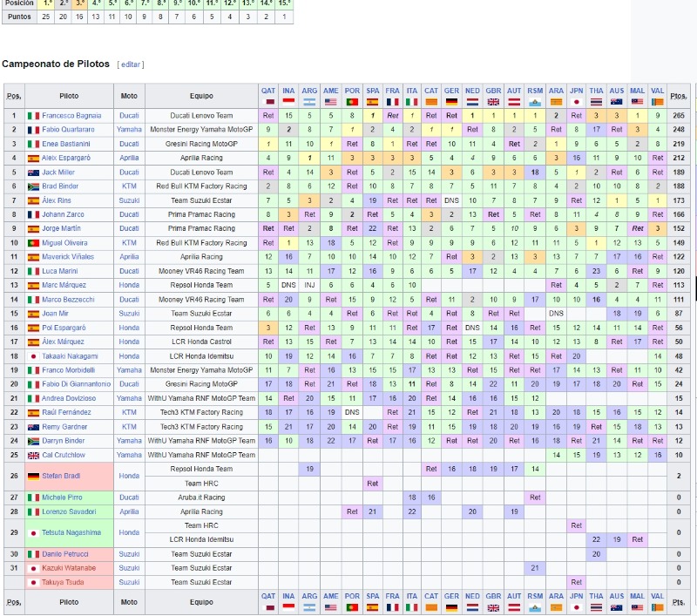Click the United States flag in the top header

tap(331, 102)
